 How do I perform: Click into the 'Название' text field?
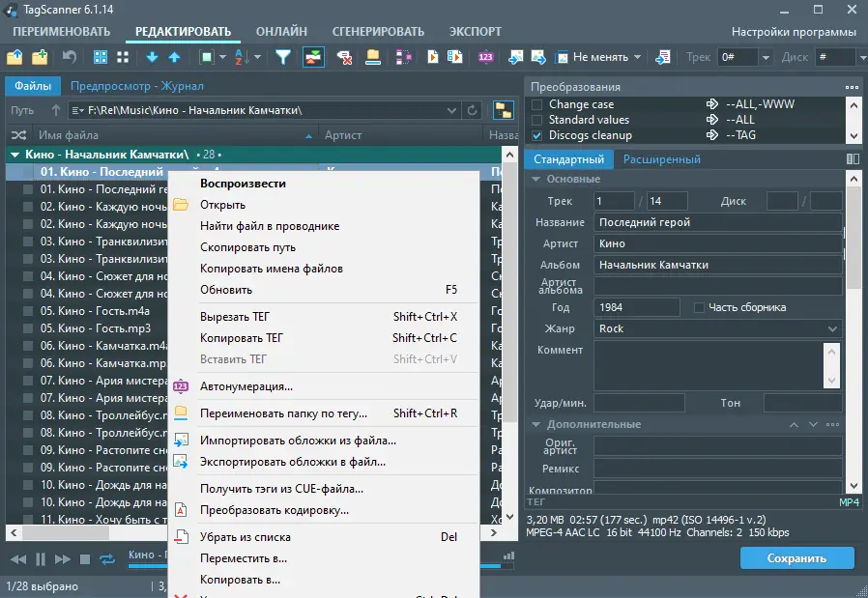717,222
